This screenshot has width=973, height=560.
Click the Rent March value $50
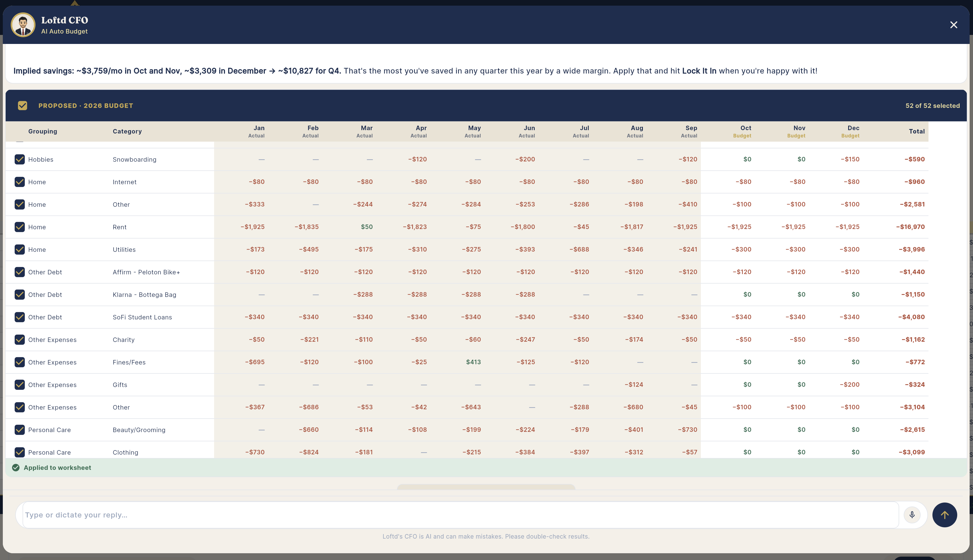click(x=367, y=227)
